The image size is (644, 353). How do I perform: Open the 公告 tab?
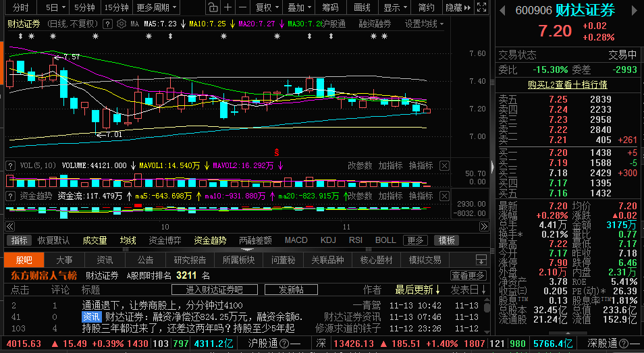[145, 260]
